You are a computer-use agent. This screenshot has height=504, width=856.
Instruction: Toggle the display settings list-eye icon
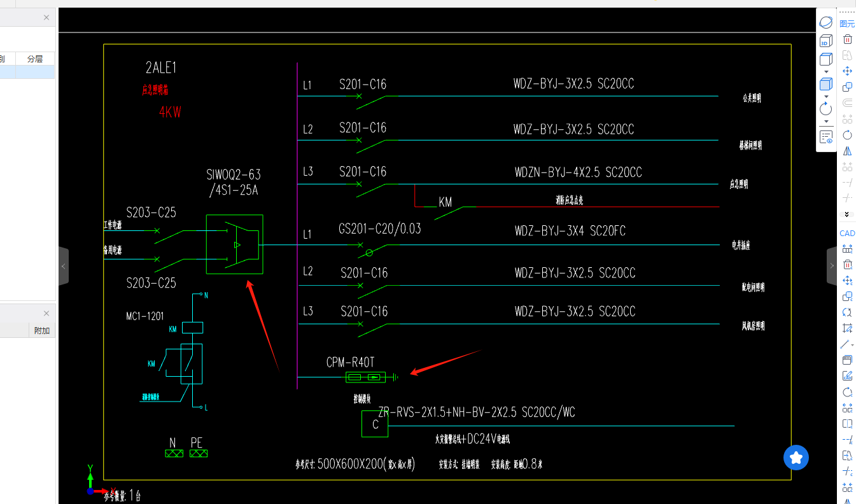(825, 137)
